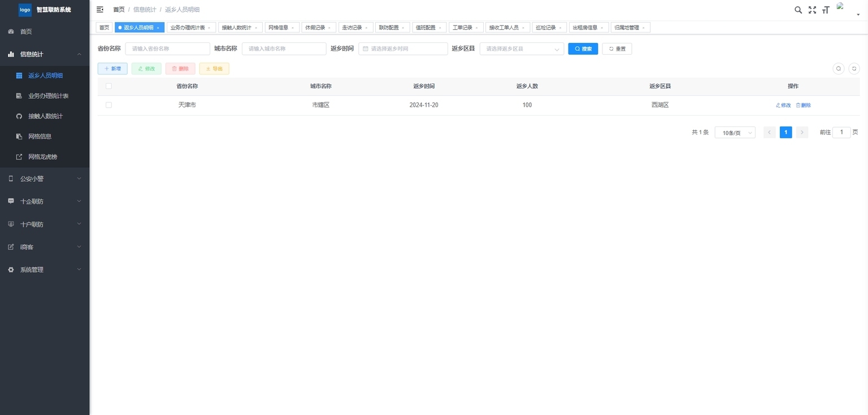
Task: Expand the 系统管理 sidebar menu
Action: point(45,270)
